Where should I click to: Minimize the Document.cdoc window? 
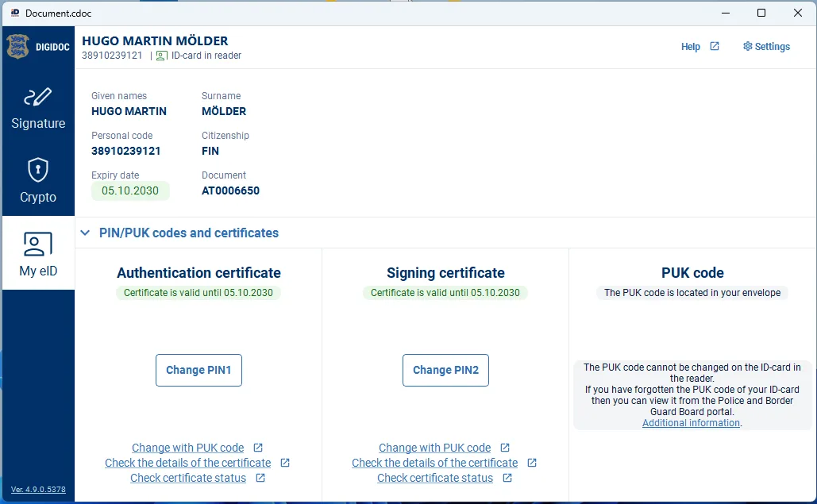pos(726,13)
